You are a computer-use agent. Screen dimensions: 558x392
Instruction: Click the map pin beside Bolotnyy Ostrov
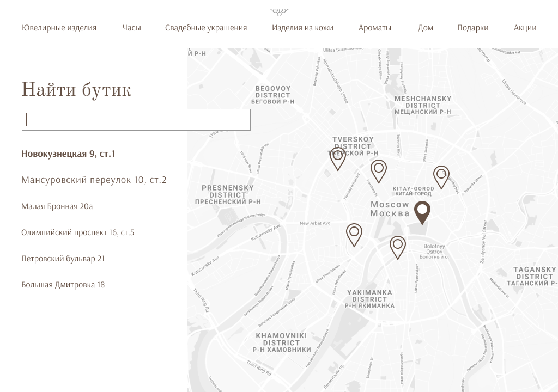(398, 248)
